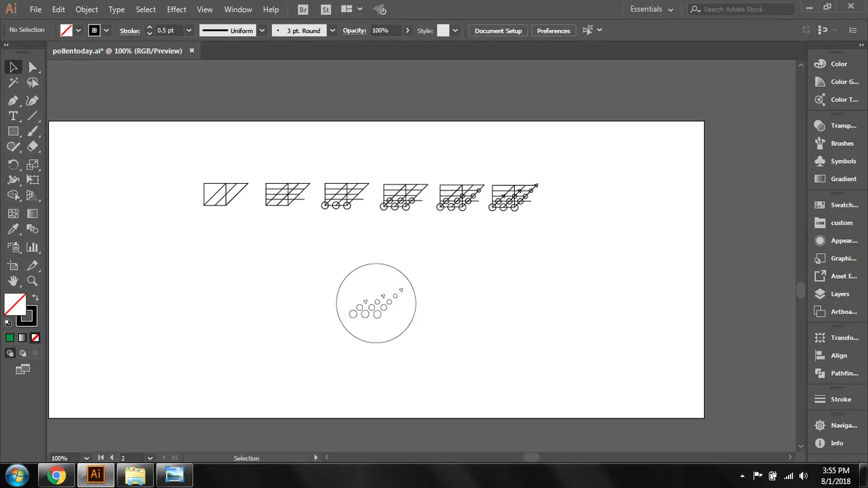Image resolution: width=868 pixels, height=488 pixels.
Task: Open the 3 pt. Round brush dropdown
Action: click(332, 30)
